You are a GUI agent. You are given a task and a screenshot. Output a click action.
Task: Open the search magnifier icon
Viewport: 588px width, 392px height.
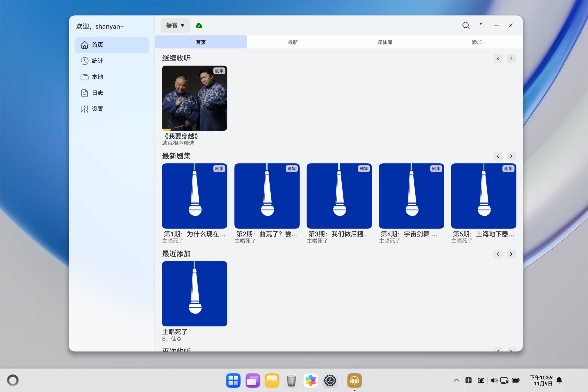tap(466, 25)
